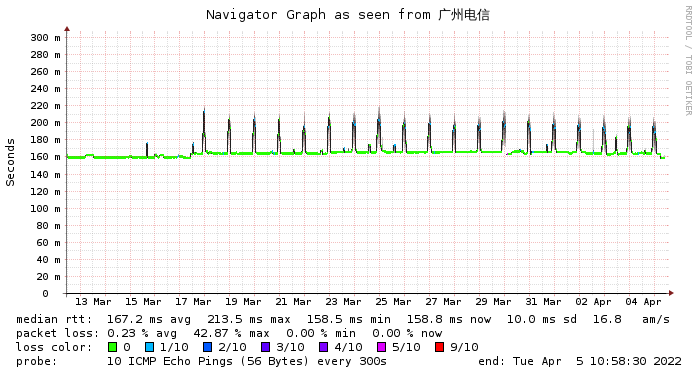Click the red 9/10 loss swatch
This screenshot has height=375, width=697.
[x=440, y=347]
